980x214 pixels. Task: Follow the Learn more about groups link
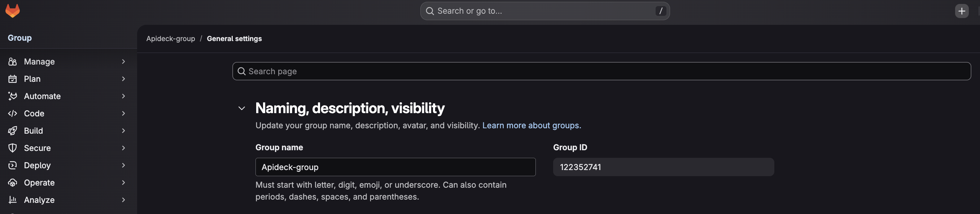pyautogui.click(x=531, y=125)
